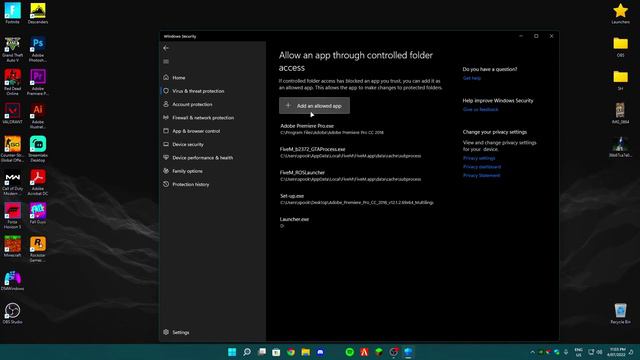Screen dimensions: 640x360
Task: Open Adobe Acrobat DC shortcut
Action: coord(38,182)
